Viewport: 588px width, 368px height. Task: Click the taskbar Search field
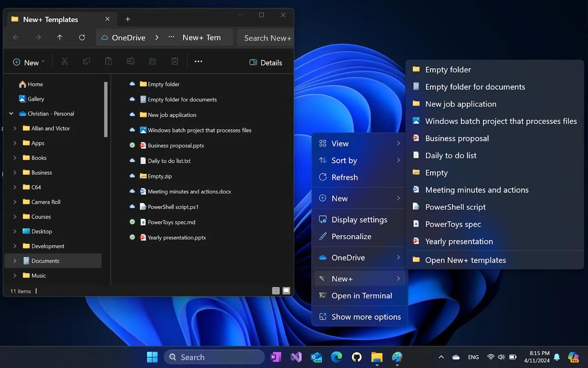point(215,357)
